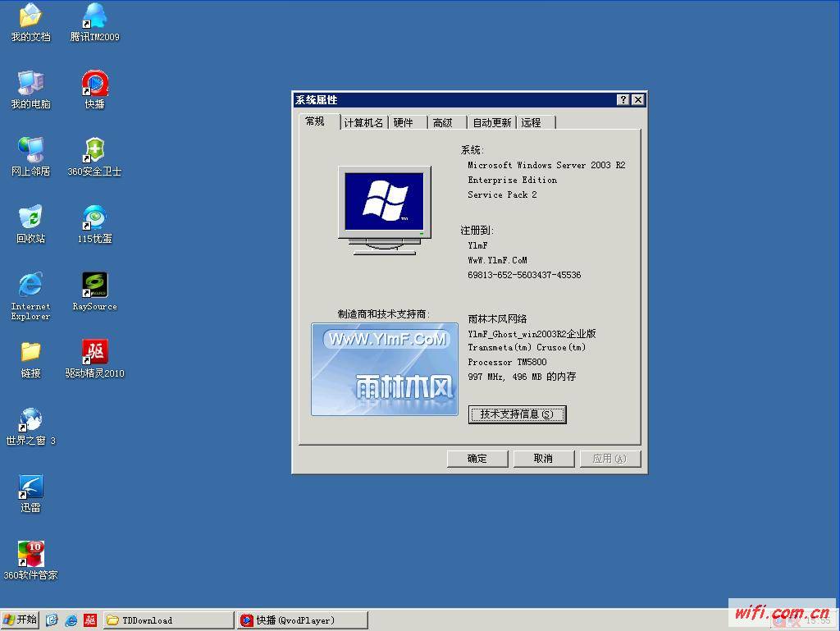Image resolution: width=840 pixels, height=631 pixels.
Task: Click the text Microsoft Windows Server 2003 R2
Action: (x=546, y=165)
